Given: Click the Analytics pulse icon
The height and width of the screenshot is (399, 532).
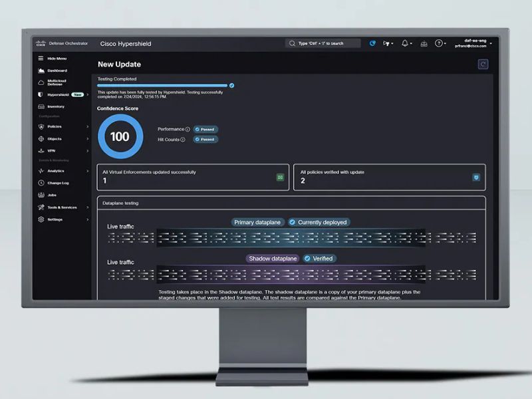Looking at the screenshot, I should click(41, 171).
